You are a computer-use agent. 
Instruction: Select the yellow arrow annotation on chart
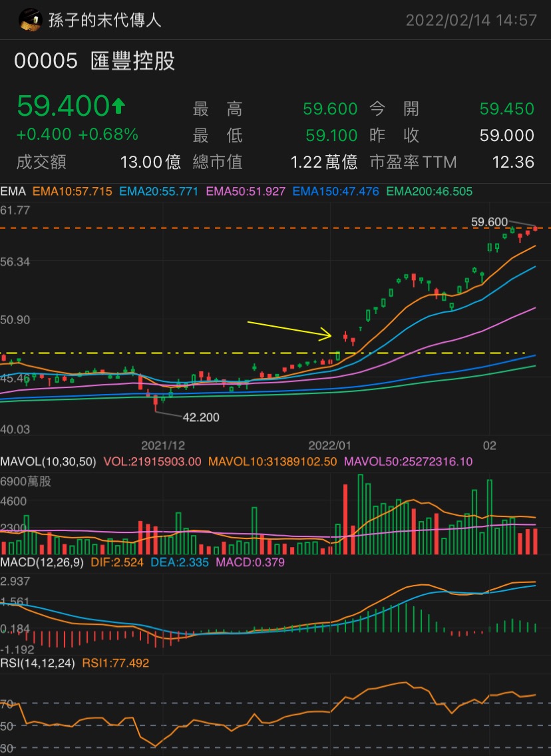pyautogui.click(x=289, y=331)
